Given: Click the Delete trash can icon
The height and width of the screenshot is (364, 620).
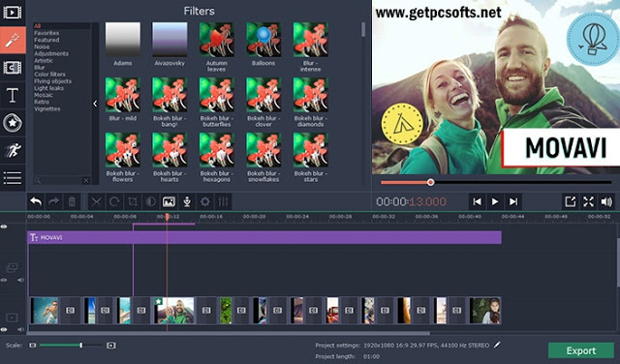Looking at the screenshot, I should click(x=72, y=202).
